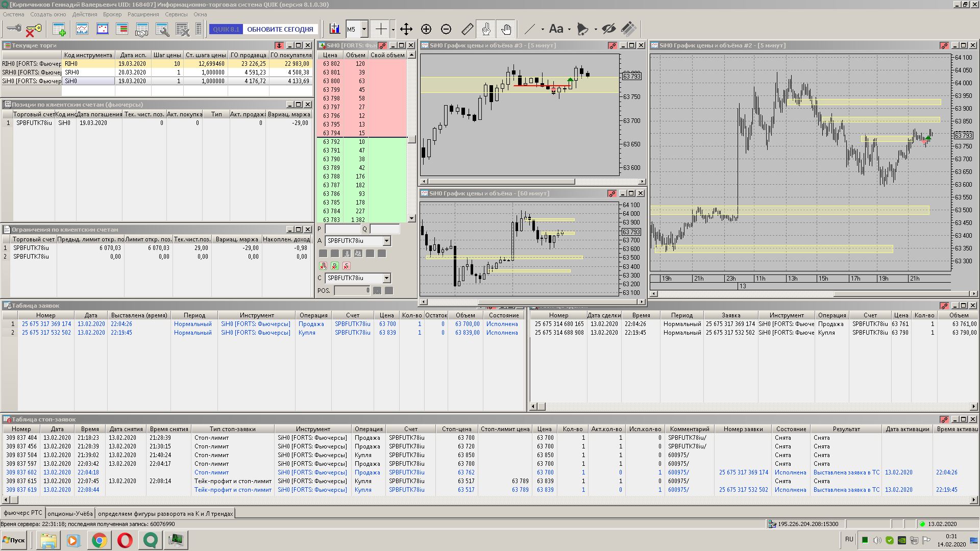Click the Пуск start button

[x=14, y=540]
